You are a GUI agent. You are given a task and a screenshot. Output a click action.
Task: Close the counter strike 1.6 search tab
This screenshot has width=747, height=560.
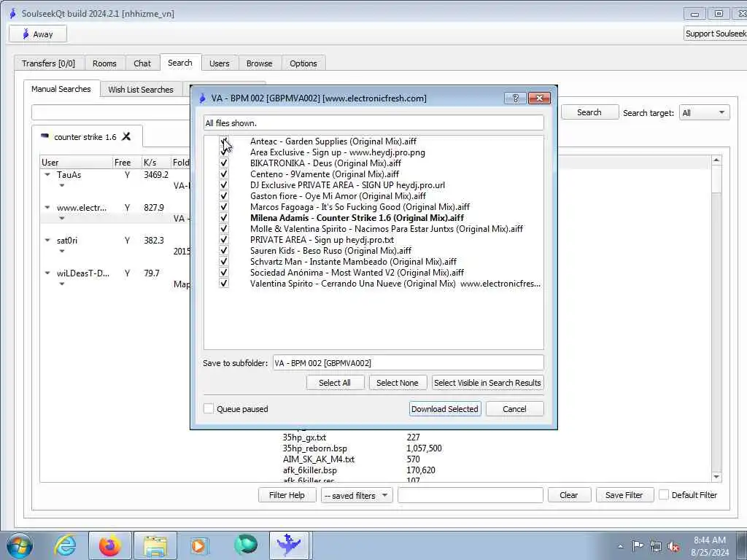[126, 136]
